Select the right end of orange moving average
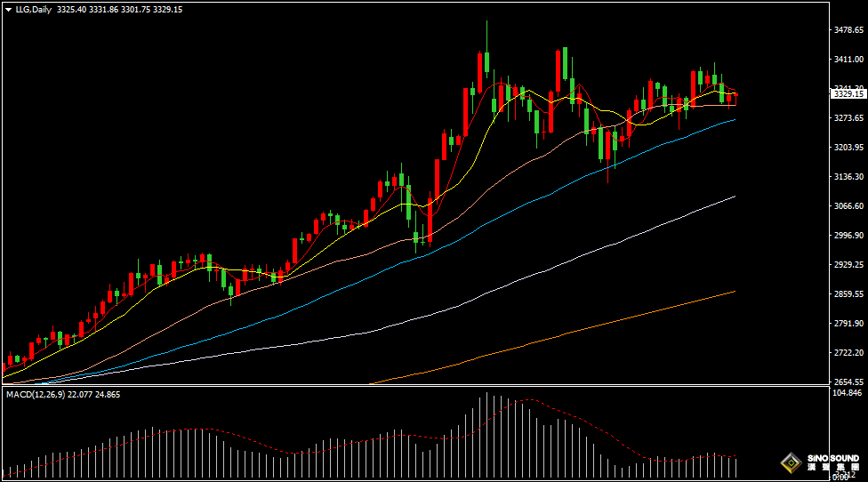This screenshot has height=482, width=868. pos(735,291)
